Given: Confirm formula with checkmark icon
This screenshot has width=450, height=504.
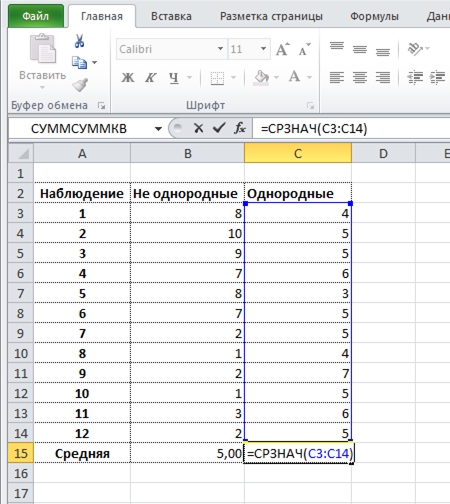Looking at the screenshot, I should pos(219,128).
